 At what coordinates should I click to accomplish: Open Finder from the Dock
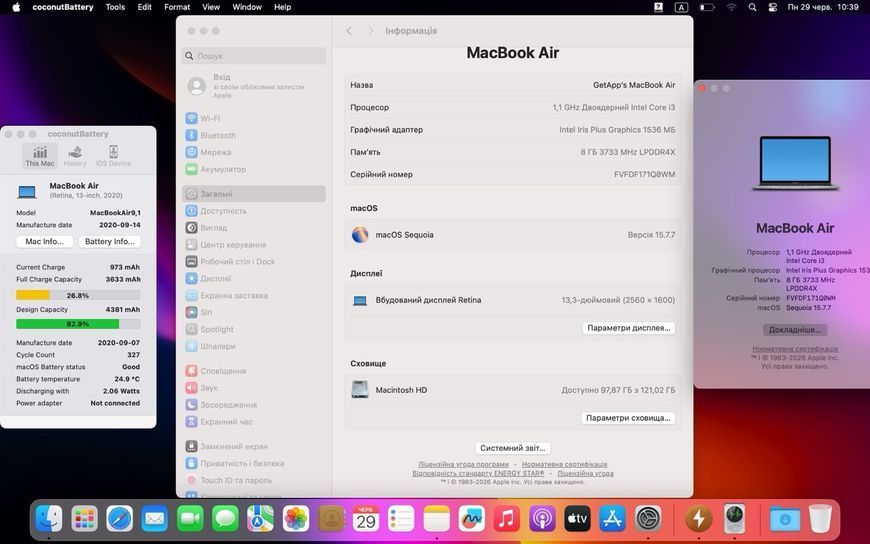[x=48, y=519]
